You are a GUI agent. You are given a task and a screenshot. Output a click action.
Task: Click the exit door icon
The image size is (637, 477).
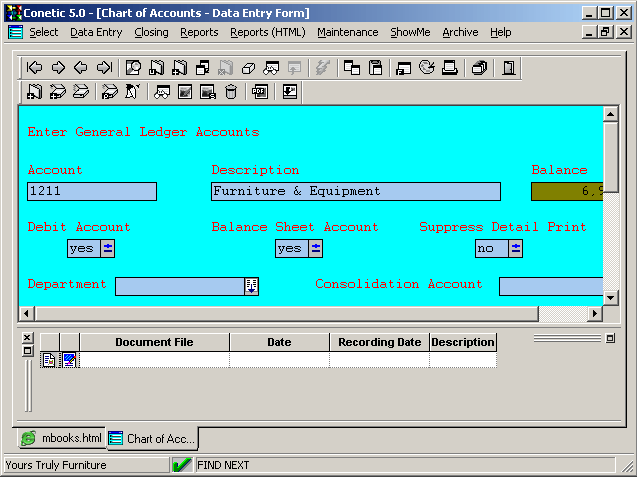(509, 68)
